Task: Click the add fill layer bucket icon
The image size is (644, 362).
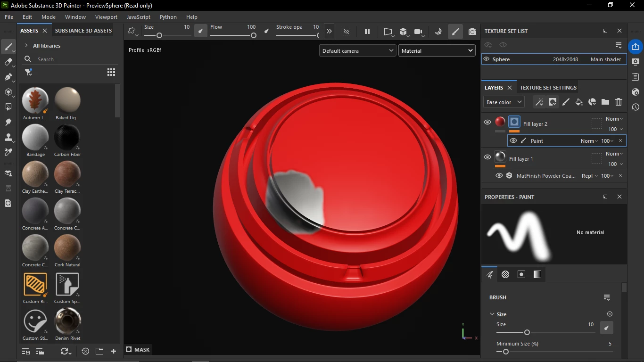Action: click(x=579, y=102)
